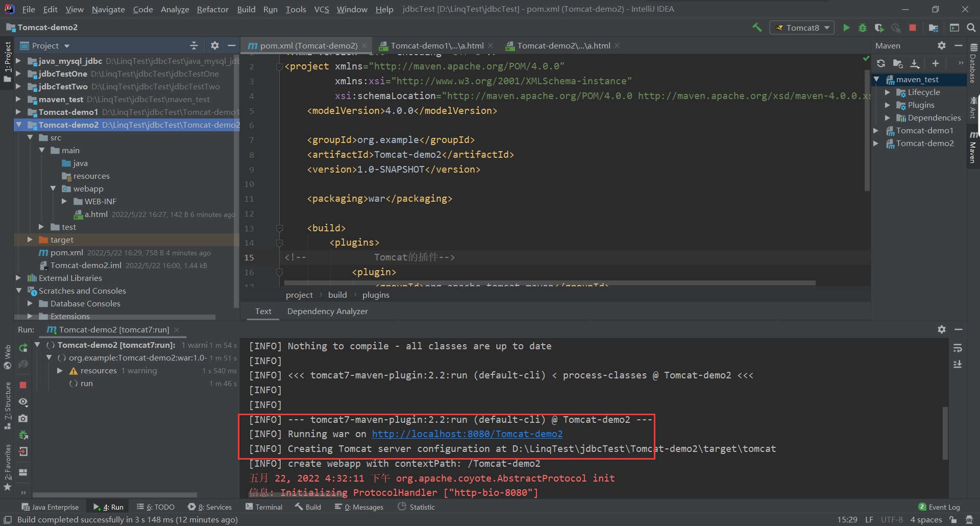Expand Dependencies node in Maven panel
This screenshot has height=526, width=980.
[x=888, y=118]
